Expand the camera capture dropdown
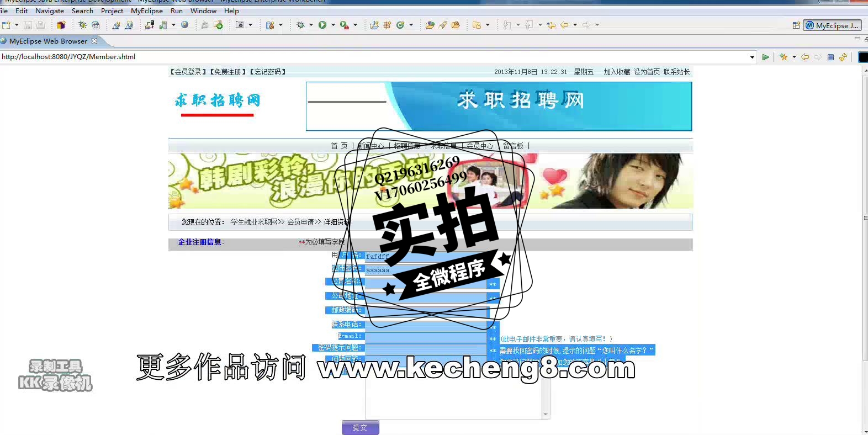868x435 pixels. 250,25
